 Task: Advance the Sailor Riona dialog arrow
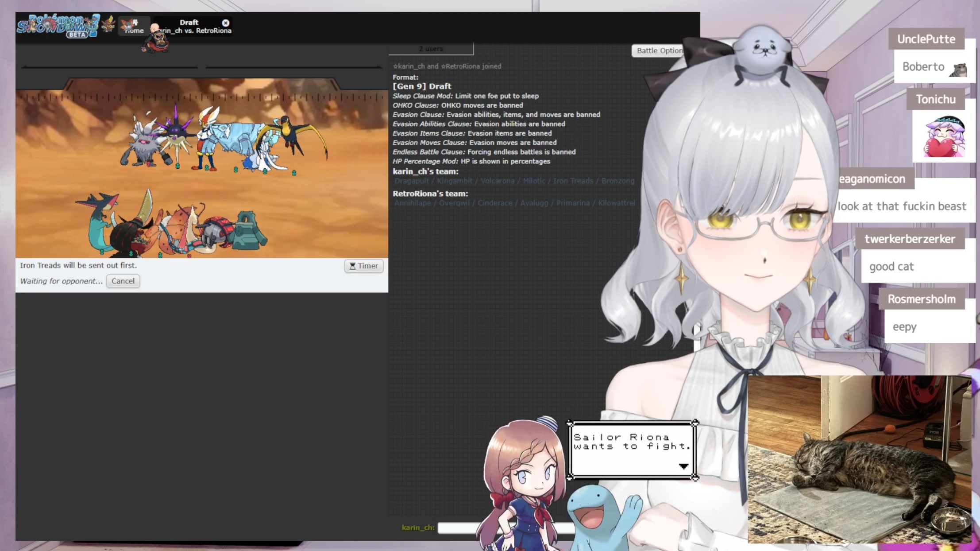point(683,466)
